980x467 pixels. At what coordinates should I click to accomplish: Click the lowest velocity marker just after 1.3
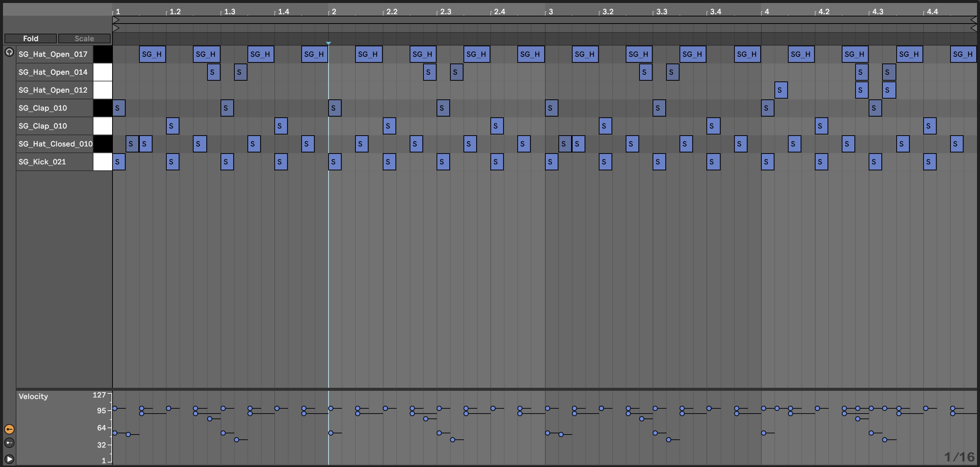tap(237, 440)
